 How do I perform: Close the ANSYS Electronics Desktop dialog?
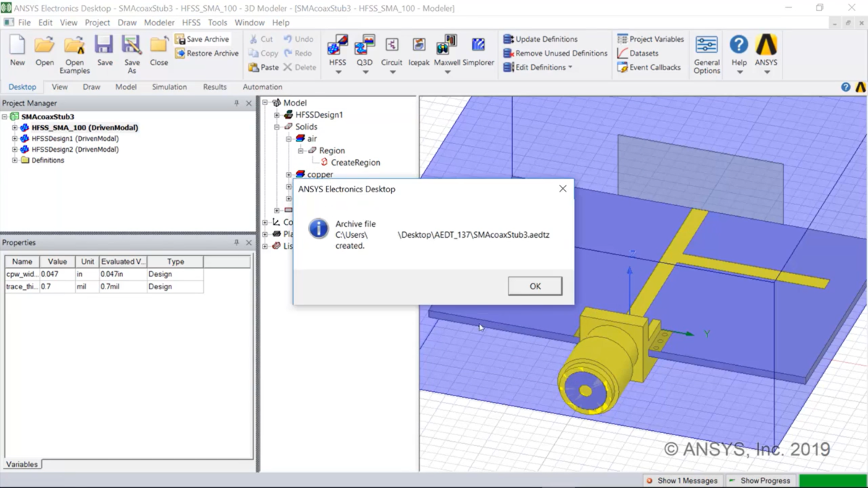coord(563,189)
